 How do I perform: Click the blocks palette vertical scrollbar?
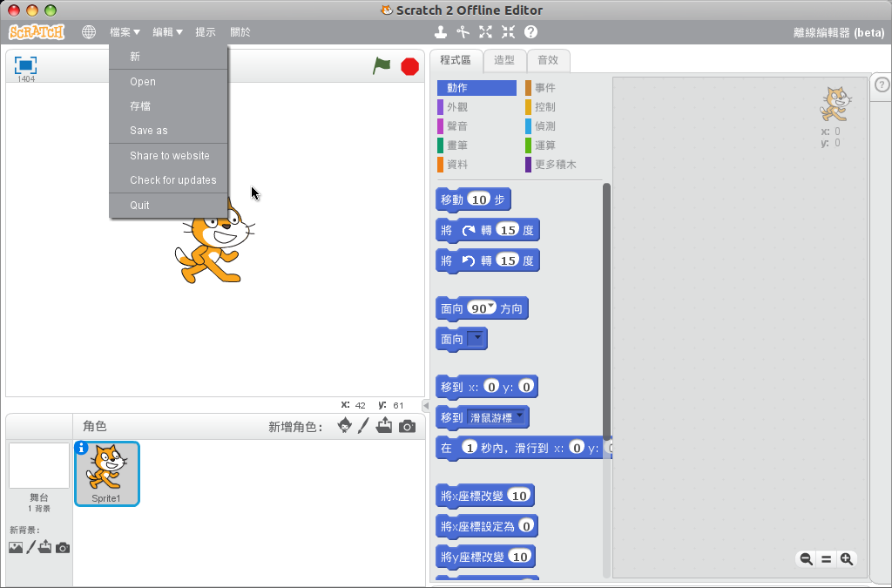pos(606,311)
